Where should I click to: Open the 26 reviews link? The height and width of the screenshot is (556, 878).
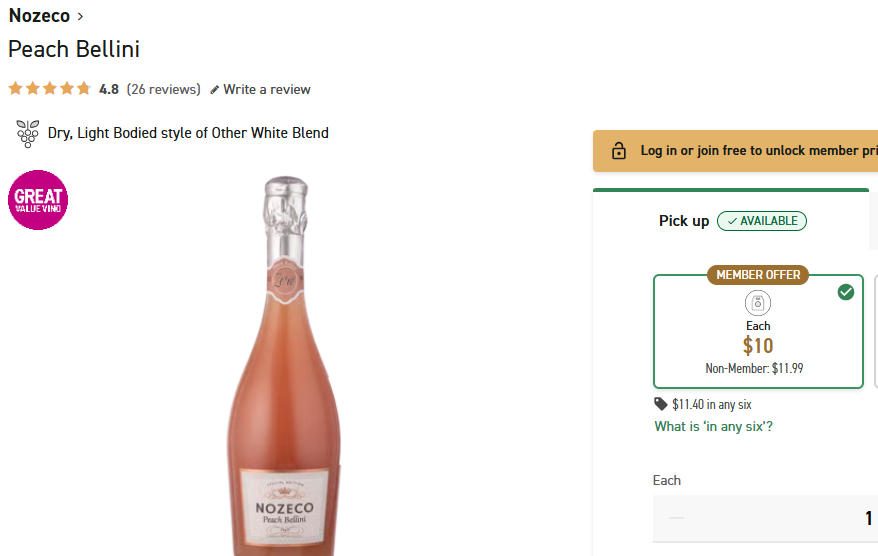[x=163, y=89]
